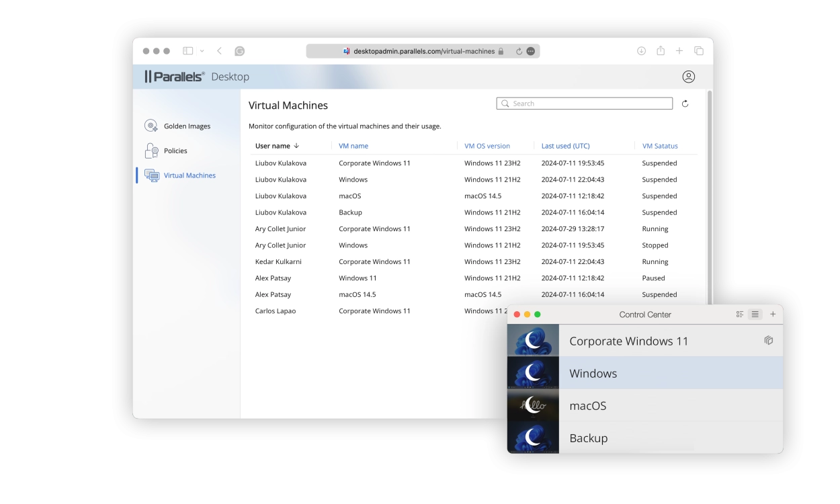Click the Corporate Windows 11 stack icon

pyautogui.click(x=769, y=341)
